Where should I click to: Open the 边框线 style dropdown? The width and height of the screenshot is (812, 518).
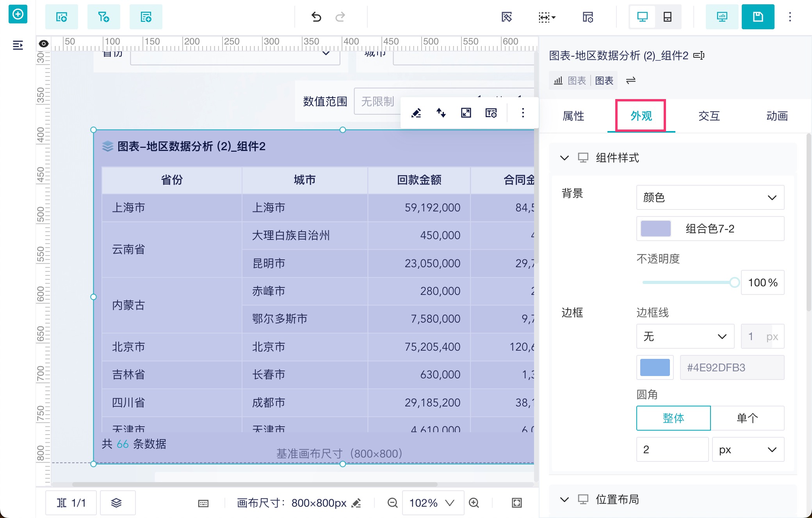click(x=685, y=336)
